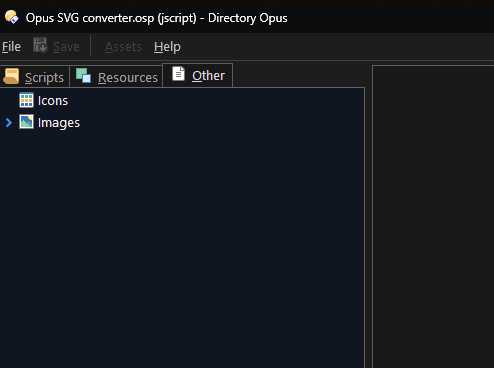Click the Images picture icon
This screenshot has height=368, width=494.
(26, 122)
